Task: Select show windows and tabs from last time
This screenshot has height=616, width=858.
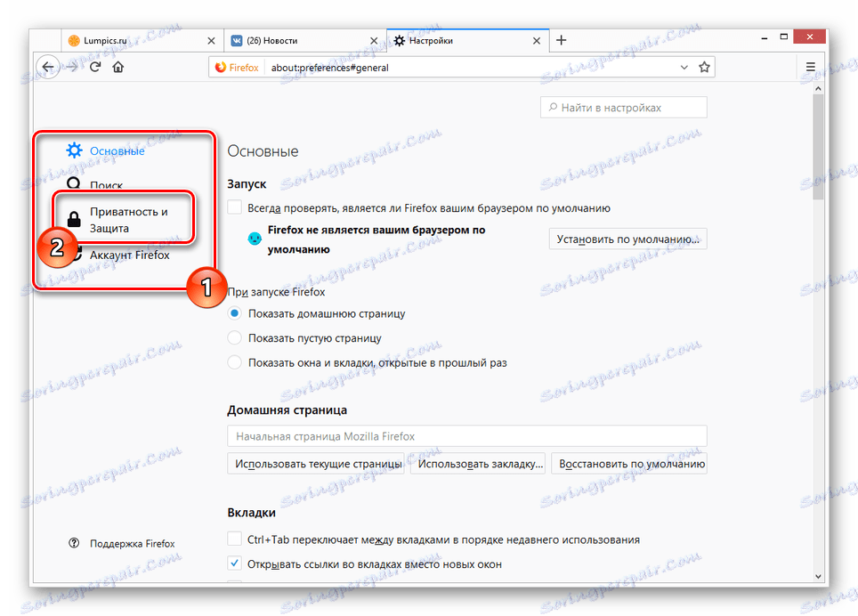Action: (x=234, y=362)
